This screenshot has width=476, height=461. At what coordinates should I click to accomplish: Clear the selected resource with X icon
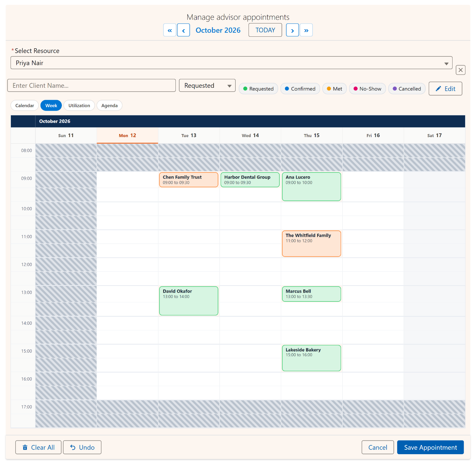[461, 70]
